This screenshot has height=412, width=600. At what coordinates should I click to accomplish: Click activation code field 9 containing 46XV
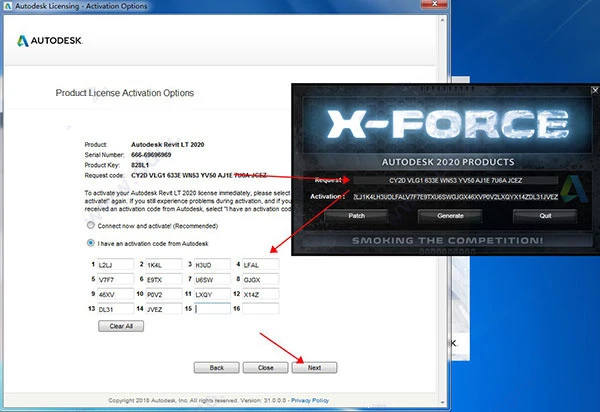click(116, 294)
